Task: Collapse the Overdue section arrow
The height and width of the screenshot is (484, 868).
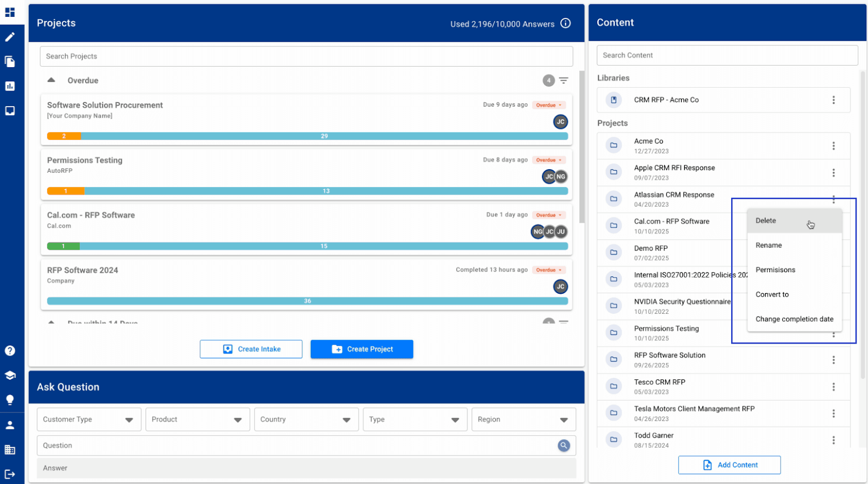Action: pos(51,80)
